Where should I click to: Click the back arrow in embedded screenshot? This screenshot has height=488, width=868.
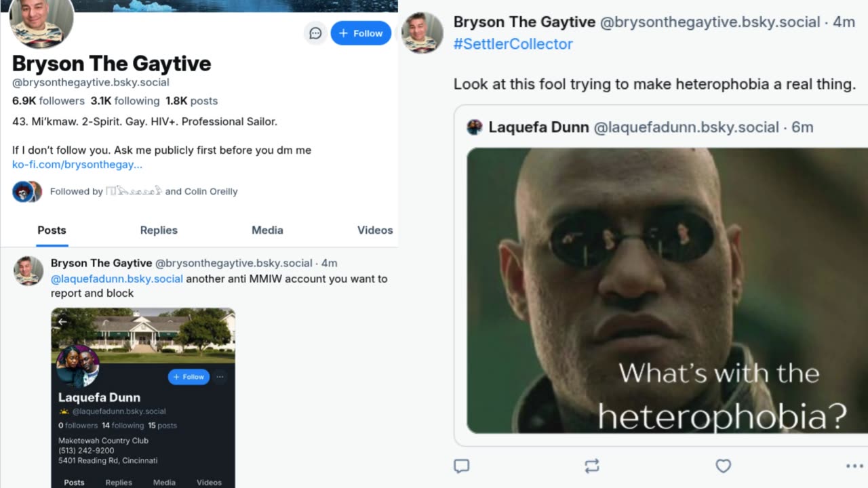coord(62,321)
